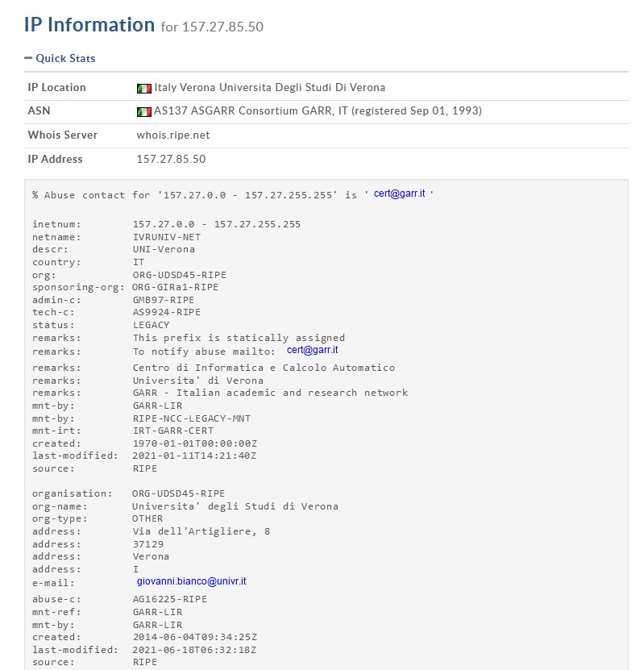
Task: Click the address line 'Verona'
Action: coord(151,557)
